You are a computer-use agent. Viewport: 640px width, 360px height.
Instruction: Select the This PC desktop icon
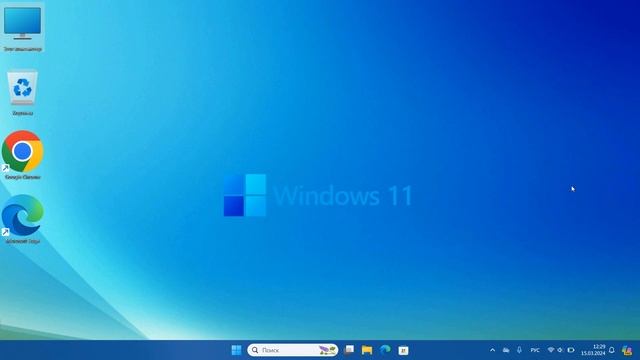[22, 27]
